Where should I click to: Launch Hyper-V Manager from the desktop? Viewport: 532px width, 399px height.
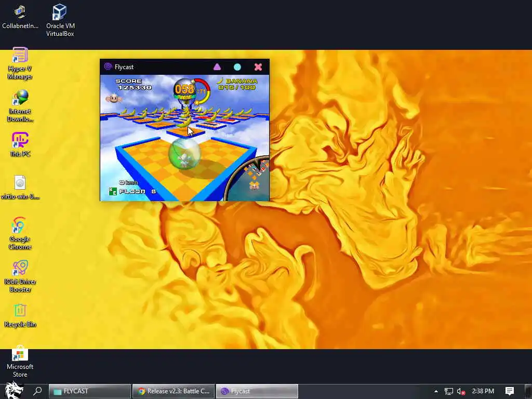click(20, 63)
